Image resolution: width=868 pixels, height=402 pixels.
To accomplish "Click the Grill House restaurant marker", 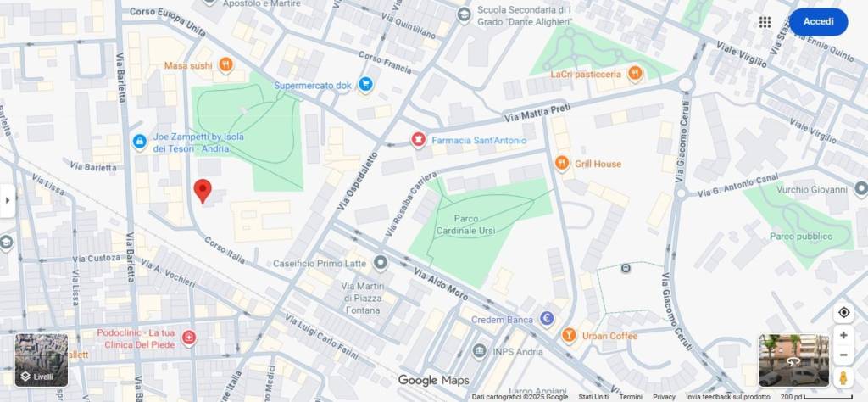I will [x=562, y=164].
